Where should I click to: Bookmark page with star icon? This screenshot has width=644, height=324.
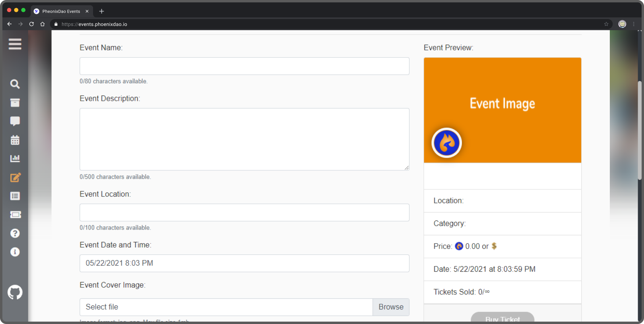tap(606, 24)
